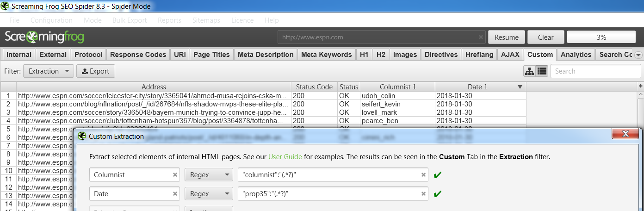Open the Bulk Export menu
This screenshot has width=644, height=211.
point(130,20)
